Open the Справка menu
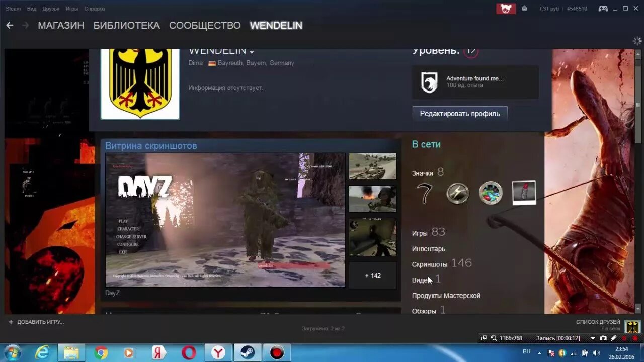644x362 pixels. [x=95, y=9]
